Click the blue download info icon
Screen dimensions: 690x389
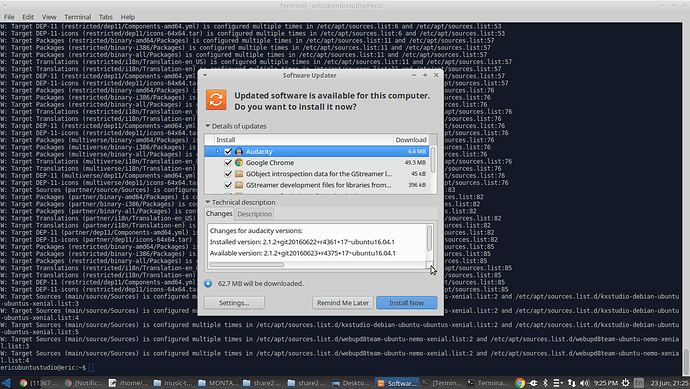(x=208, y=283)
